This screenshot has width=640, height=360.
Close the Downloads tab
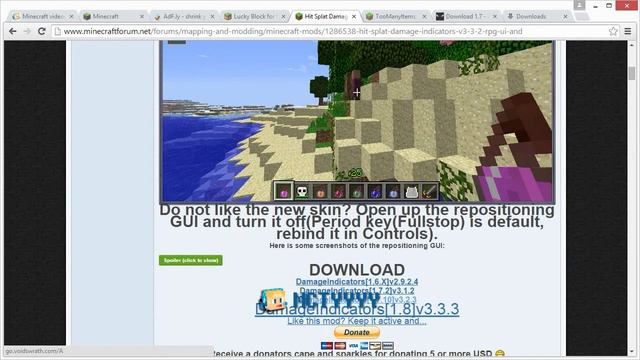point(565,16)
